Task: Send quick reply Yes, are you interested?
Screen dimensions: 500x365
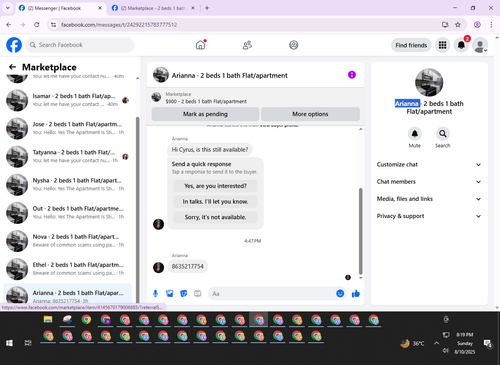Action: [x=215, y=186]
